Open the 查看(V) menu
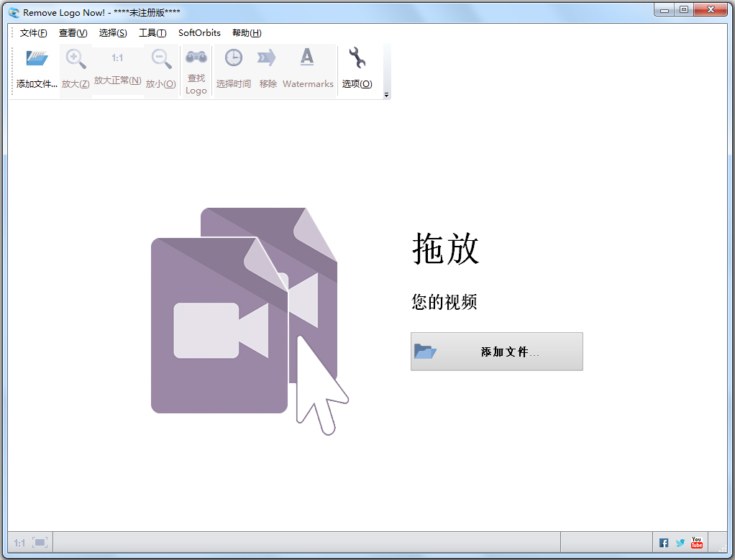The image size is (735, 560). tap(73, 33)
